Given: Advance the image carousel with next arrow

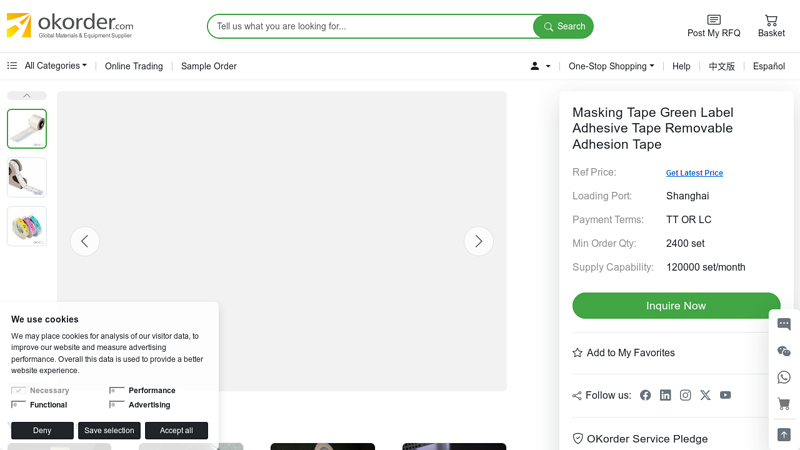Looking at the screenshot, I should (478, 241).
